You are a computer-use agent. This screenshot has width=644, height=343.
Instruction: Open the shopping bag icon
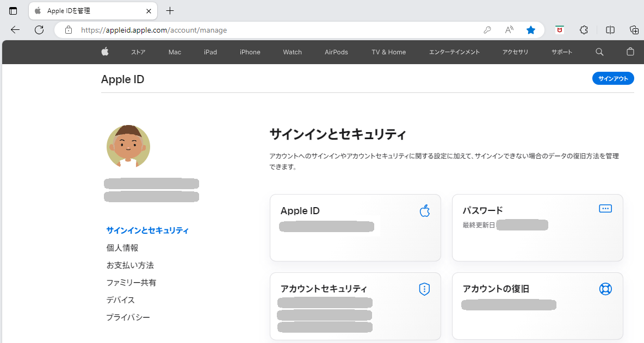click(x=630, y=52)
